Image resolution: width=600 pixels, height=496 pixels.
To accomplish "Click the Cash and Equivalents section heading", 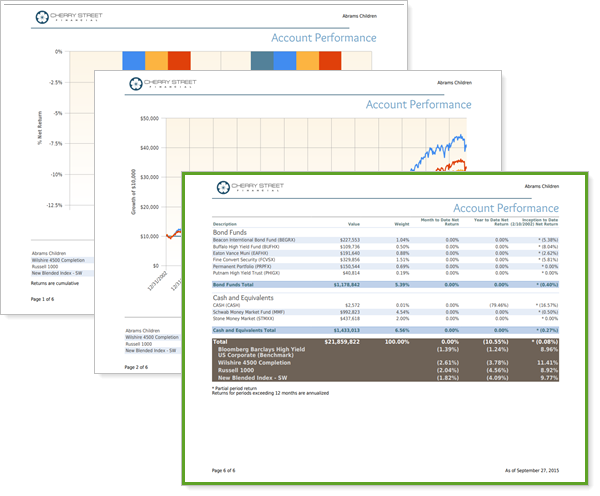I will (248, 297).
